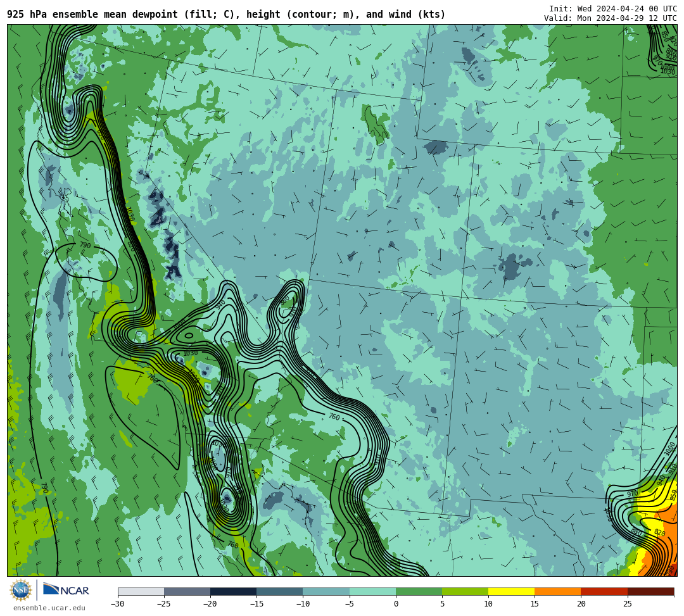Click the −15 colorbar tick label
This screenshot has width=684, height=616.
click(x=256, y=604)
